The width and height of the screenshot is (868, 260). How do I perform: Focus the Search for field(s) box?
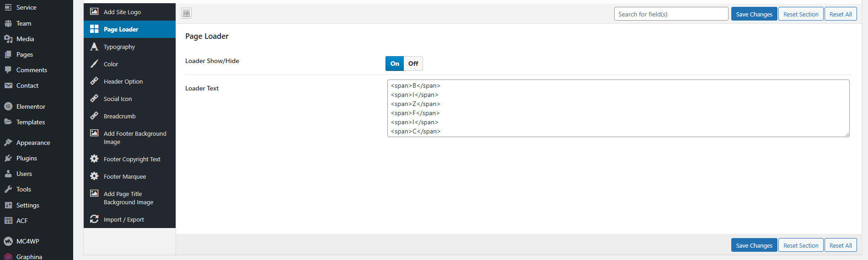[670, 14]
